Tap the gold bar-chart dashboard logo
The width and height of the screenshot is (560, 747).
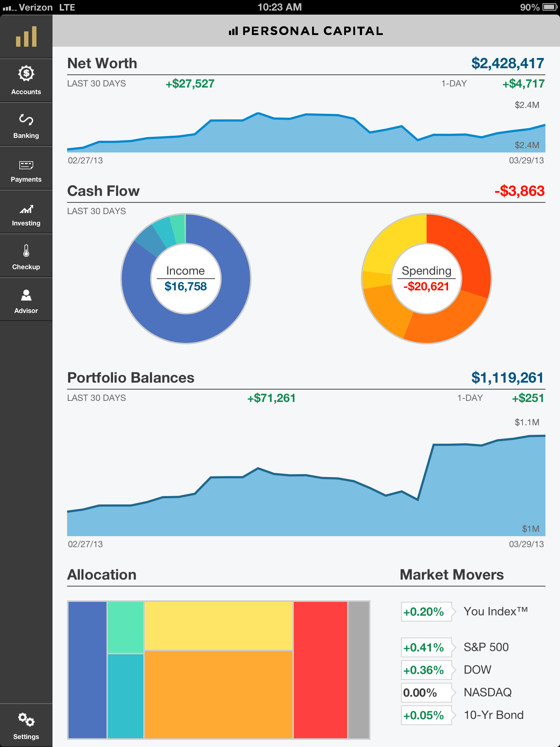pos(26,36)
